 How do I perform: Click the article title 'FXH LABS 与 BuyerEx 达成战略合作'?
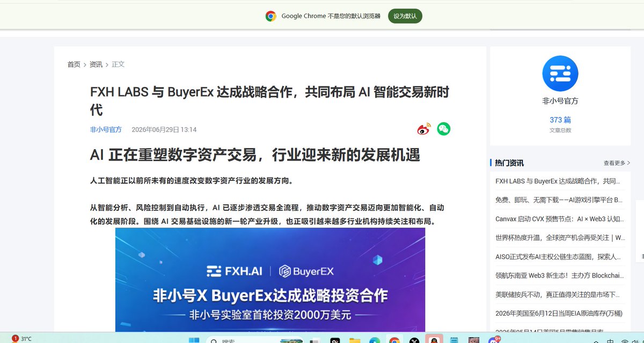point(269,100)
